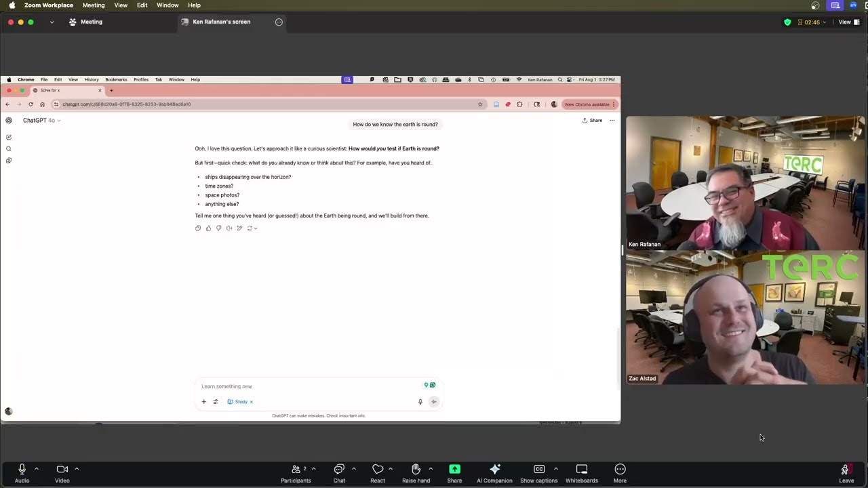Copy the ChatGPT response
This screenshot has width=868, height=488.
198,228
